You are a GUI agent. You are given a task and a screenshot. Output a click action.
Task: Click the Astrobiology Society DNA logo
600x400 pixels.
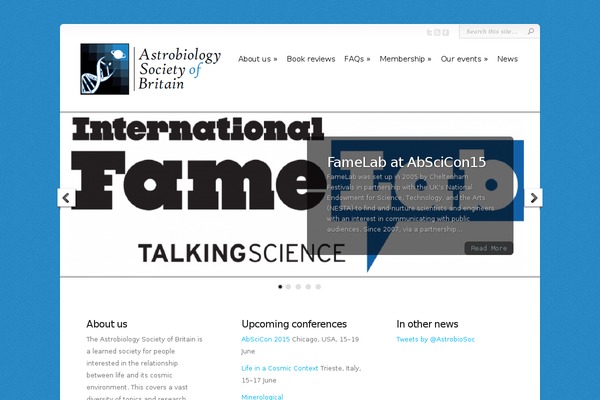pos(104,69)
